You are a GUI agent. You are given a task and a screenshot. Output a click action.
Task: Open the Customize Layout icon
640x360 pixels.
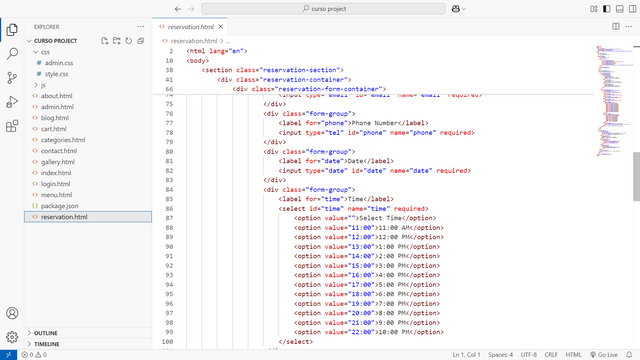(x=594, y=9)
